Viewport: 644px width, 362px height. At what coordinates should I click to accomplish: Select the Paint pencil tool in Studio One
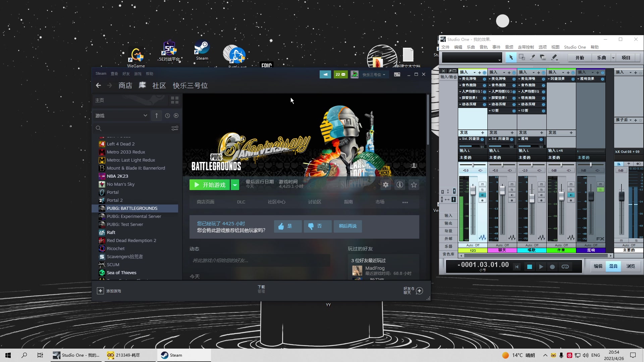(x=554, y=58)
